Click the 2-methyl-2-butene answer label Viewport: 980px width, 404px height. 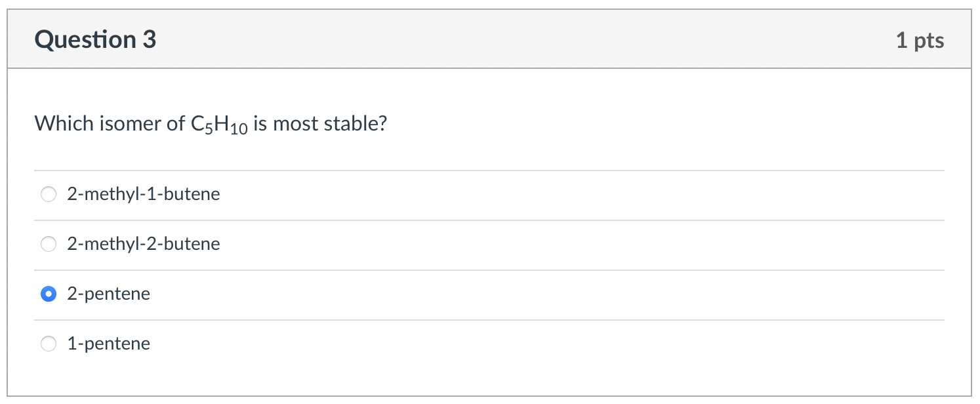[144, 245]
